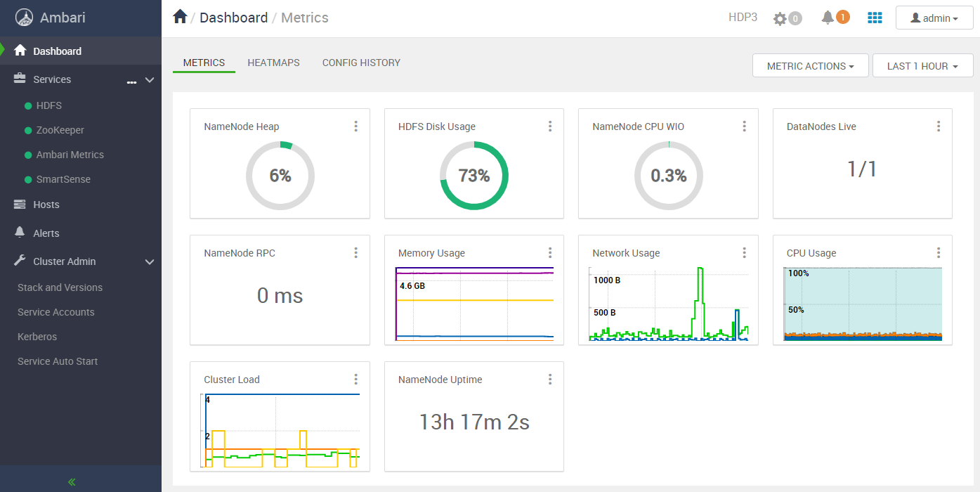Open the alerts bell notification icon
Viewport: 980px width, 492px height.
point(828,18)
